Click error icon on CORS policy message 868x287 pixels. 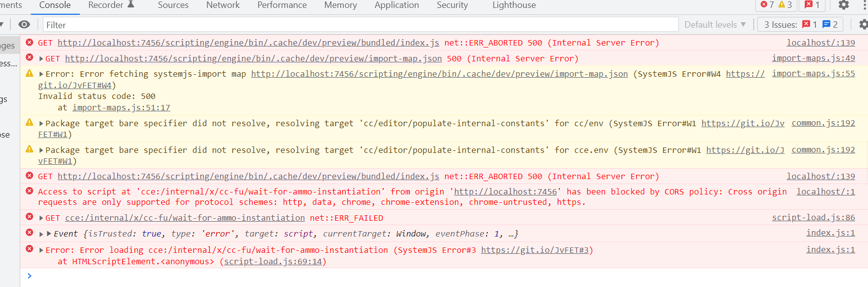click(x=30, y=191)
